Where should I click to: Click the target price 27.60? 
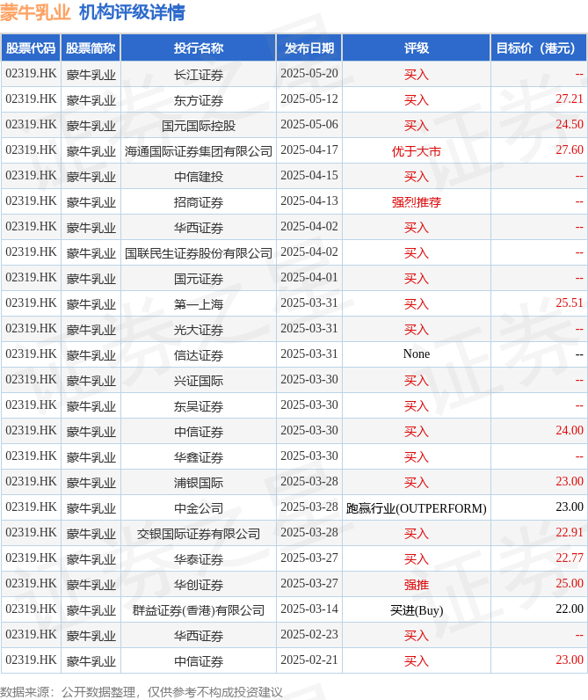[x=570, y=149]
